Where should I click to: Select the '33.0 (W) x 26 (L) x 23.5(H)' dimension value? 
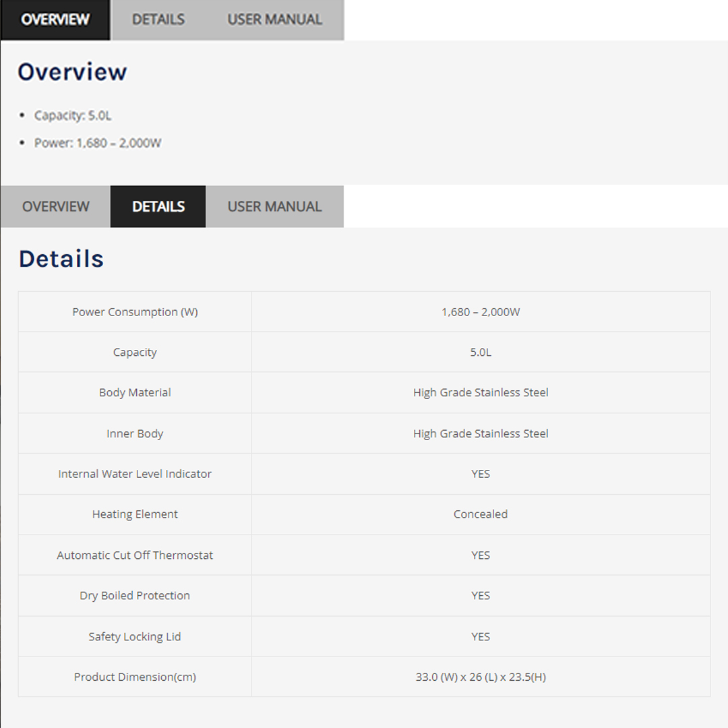(481, 677)
